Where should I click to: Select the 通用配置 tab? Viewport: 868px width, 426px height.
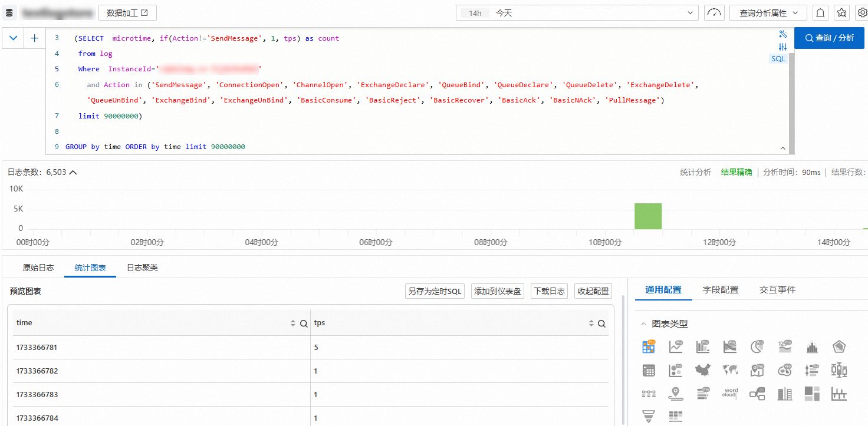click(663, 290)
